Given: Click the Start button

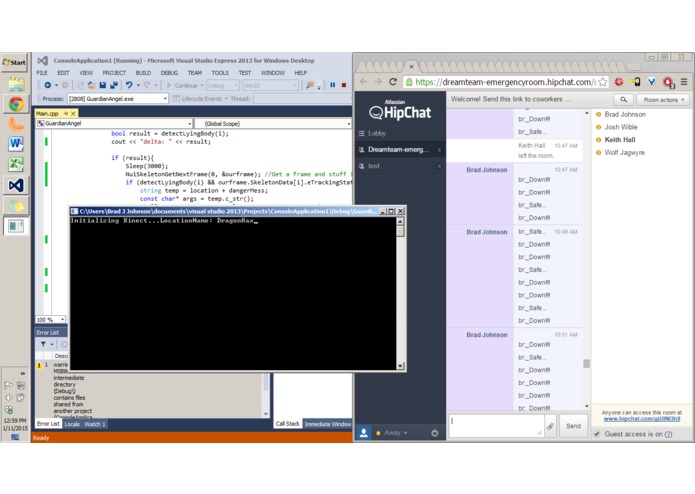Looking at the screenshot, I should click(x=15, y=62).
